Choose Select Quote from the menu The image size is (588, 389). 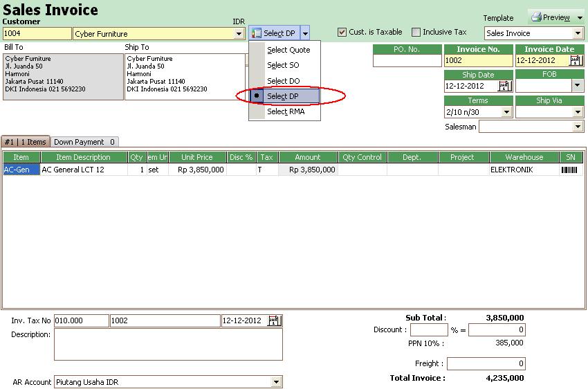[x=288, y=50]
